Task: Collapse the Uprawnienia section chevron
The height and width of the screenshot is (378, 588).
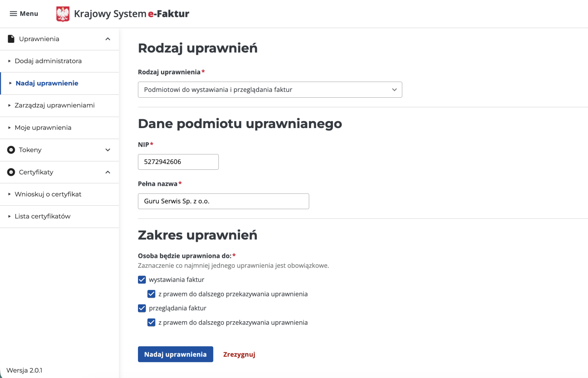Action: tap(108, 39)
